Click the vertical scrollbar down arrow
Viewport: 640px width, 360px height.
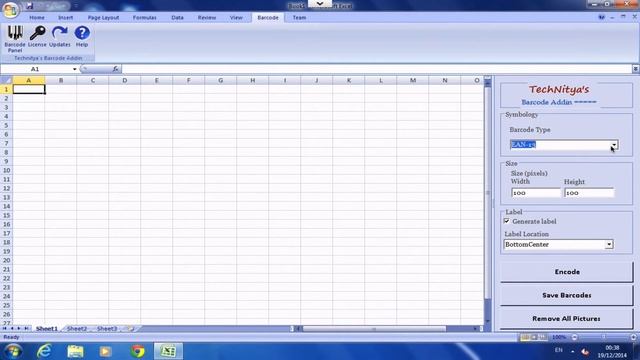[x=487, y=321]
